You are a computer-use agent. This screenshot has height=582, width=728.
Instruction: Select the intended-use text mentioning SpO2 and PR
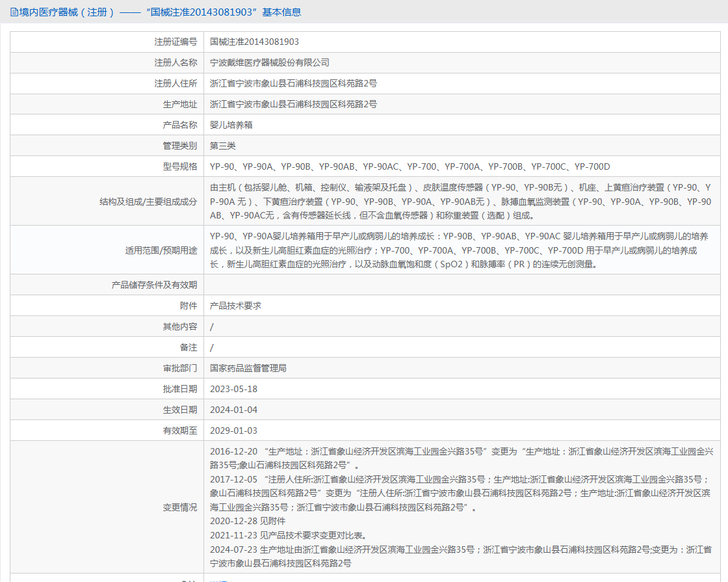coord(459,250)
